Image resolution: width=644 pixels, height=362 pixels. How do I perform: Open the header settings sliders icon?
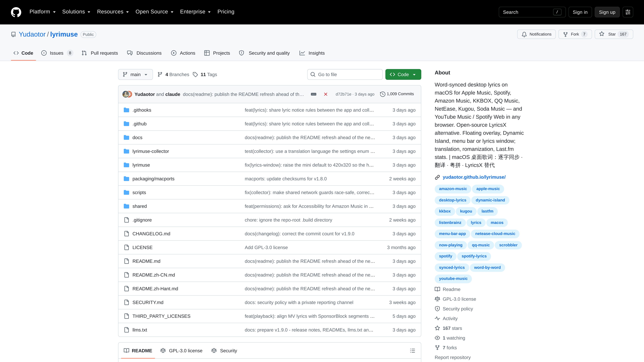click(x=628, y=12)
